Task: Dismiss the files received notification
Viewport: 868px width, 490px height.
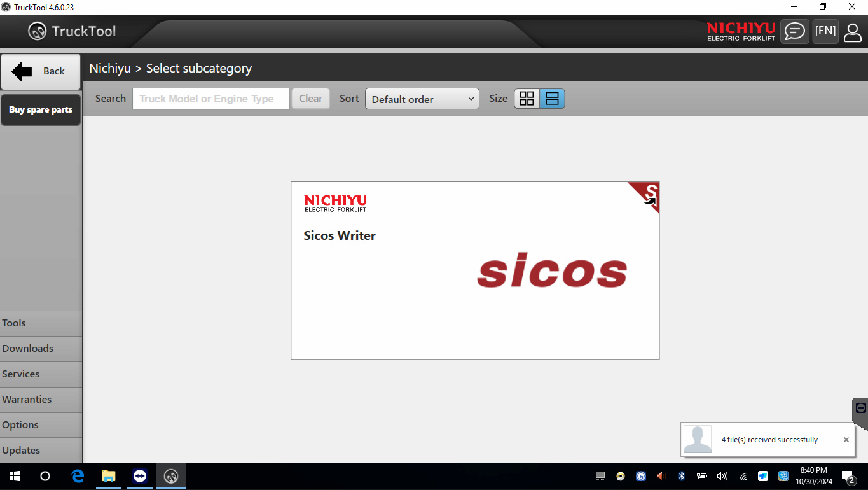Action: [x=846, y=440]
